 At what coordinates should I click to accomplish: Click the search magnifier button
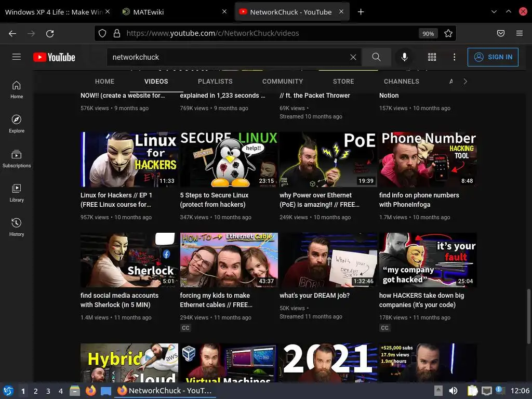(x=376, y=57)
